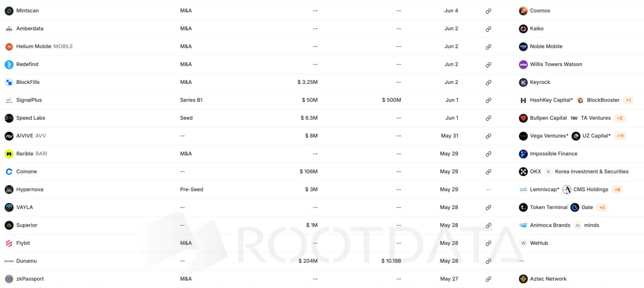Open the source link icon in Mintscan row
Screen dimensions: 644x288
tap(488, 11)
